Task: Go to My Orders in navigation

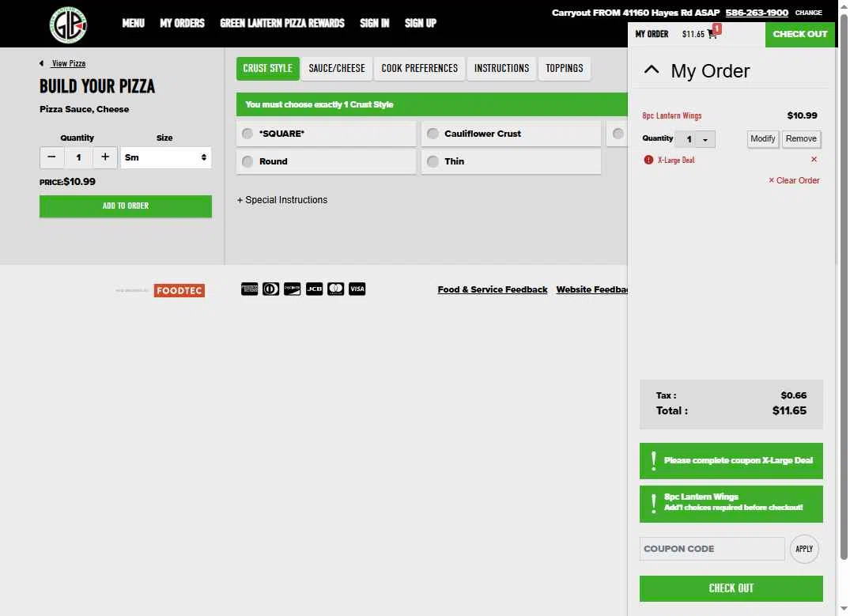Action: pyautogui.click(x=182, y=23)
